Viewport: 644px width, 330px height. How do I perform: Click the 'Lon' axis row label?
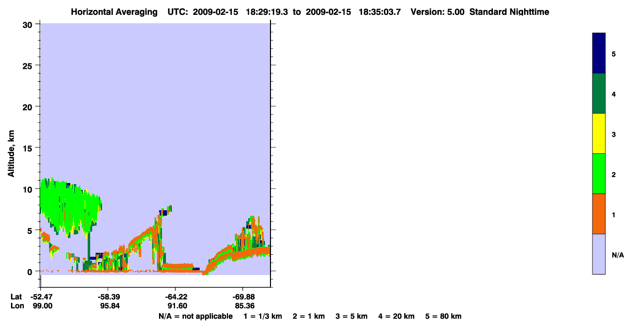(16, 306)
